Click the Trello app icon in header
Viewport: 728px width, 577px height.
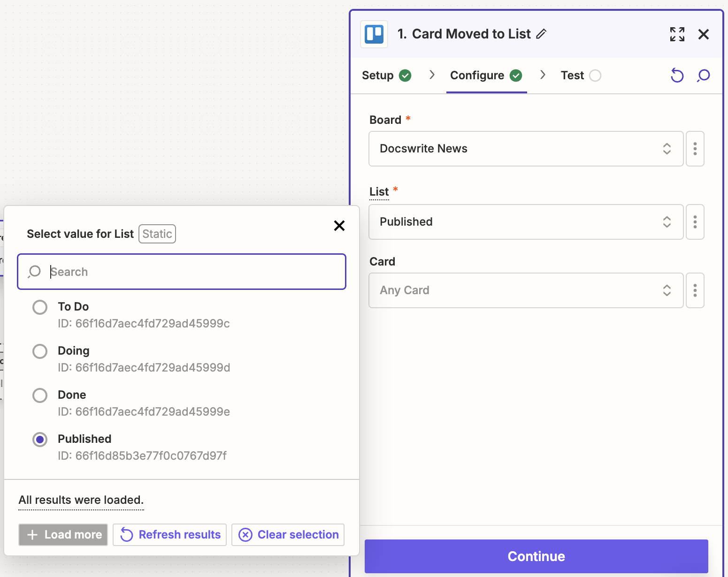374,34
